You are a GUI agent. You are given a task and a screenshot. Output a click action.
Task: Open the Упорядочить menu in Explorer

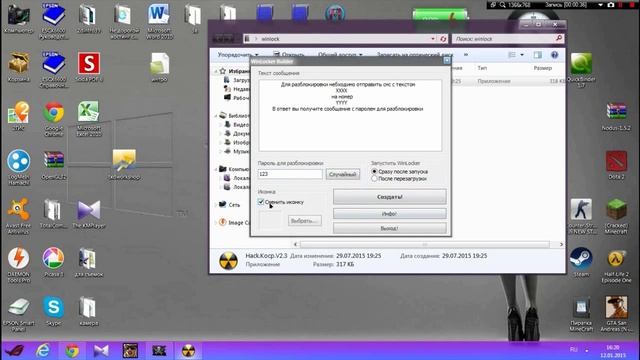238,54
